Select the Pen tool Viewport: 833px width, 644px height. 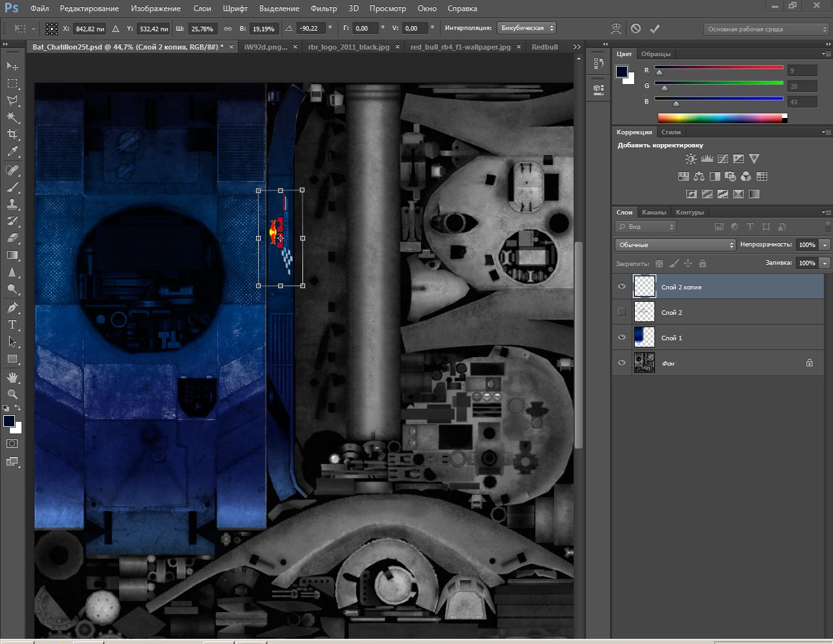12,307
